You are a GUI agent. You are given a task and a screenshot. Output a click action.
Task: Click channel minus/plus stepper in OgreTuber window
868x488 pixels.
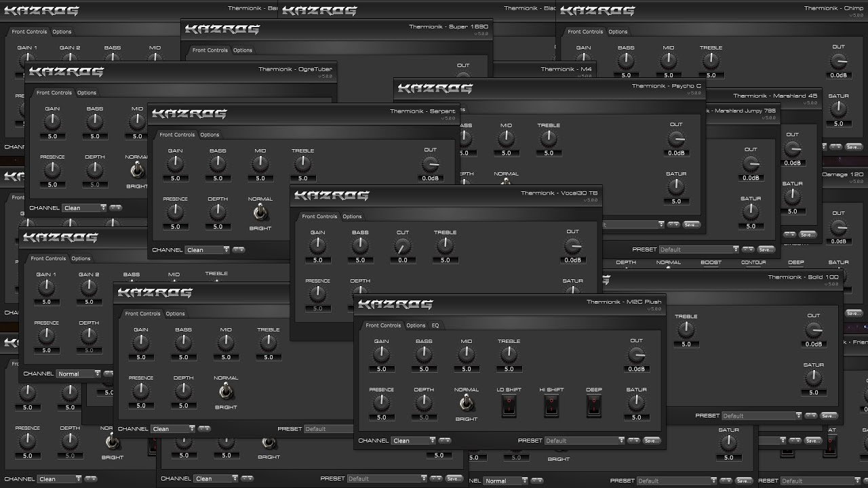(116, 207)
